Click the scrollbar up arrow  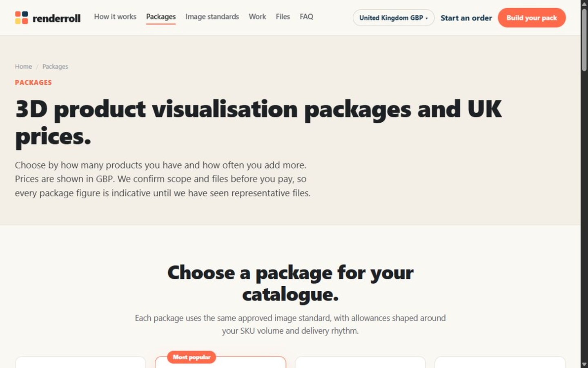(x=584, y=3)
